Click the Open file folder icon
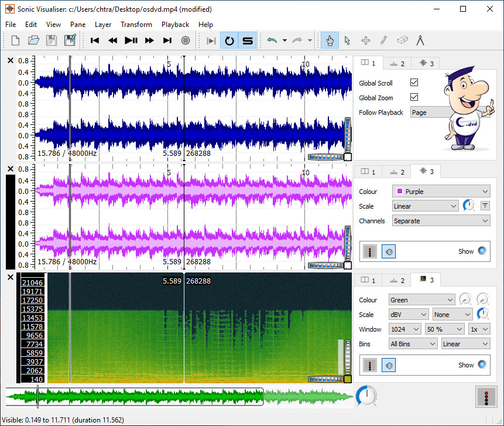Screen dimensions: 504x426 (x=33, y=40)
